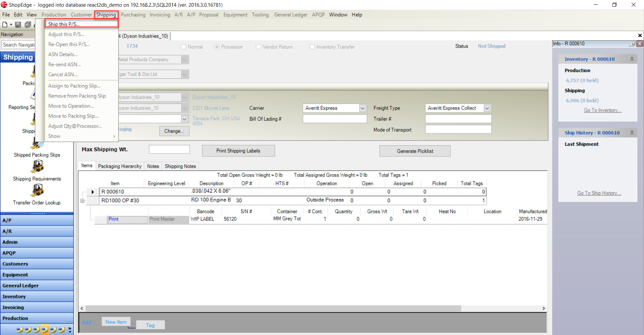This screenshot has height=335, width=644.
Task: Open the Shipping Requirements forklift icon
Action: (37, 166)
